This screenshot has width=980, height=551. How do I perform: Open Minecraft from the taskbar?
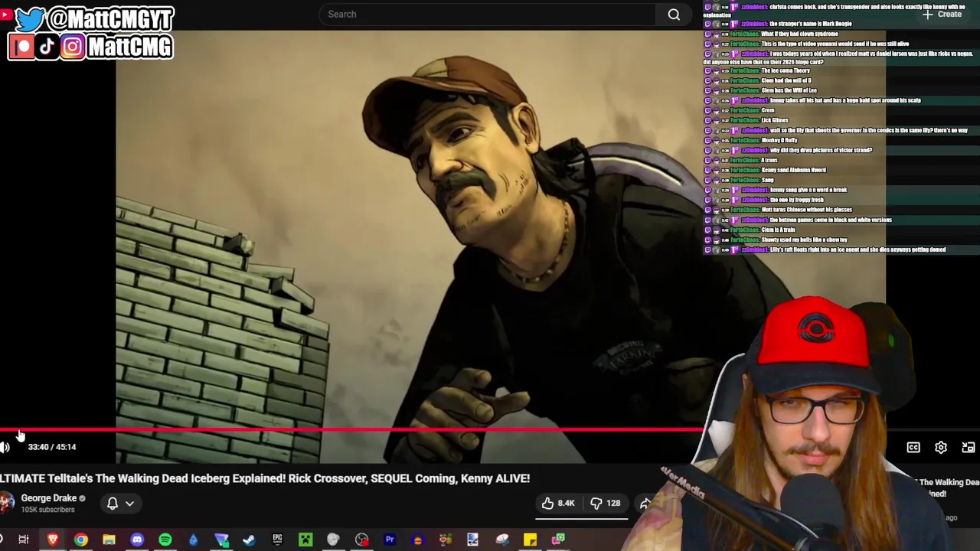(x=305, y=540)
